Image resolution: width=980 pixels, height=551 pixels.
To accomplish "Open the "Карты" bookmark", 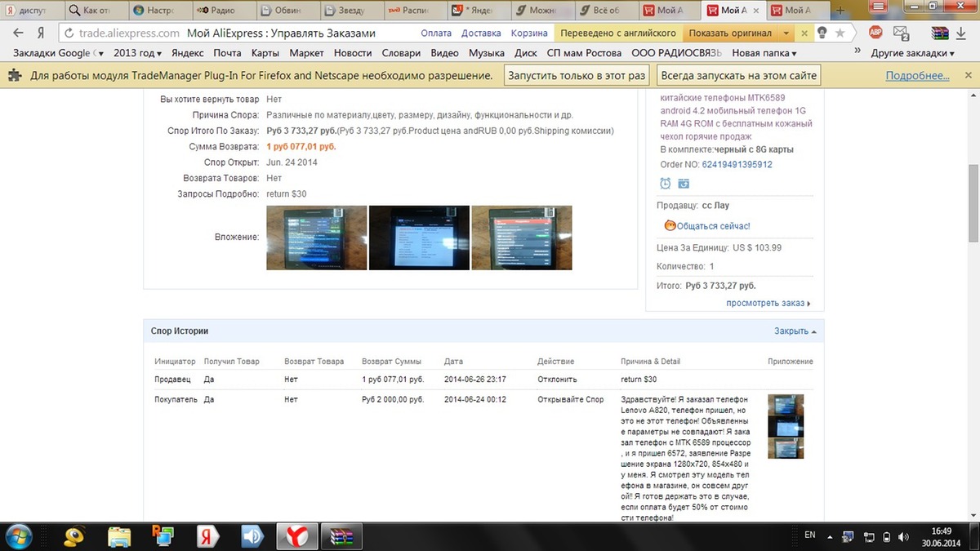I will pyautogui.click(x=265, y=53).
